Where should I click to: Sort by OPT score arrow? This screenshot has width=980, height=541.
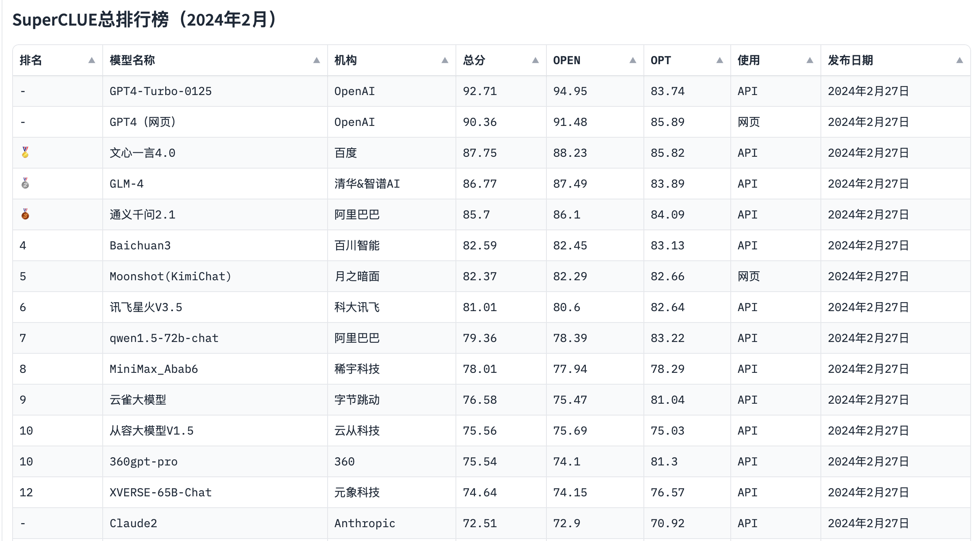[720, 61]
